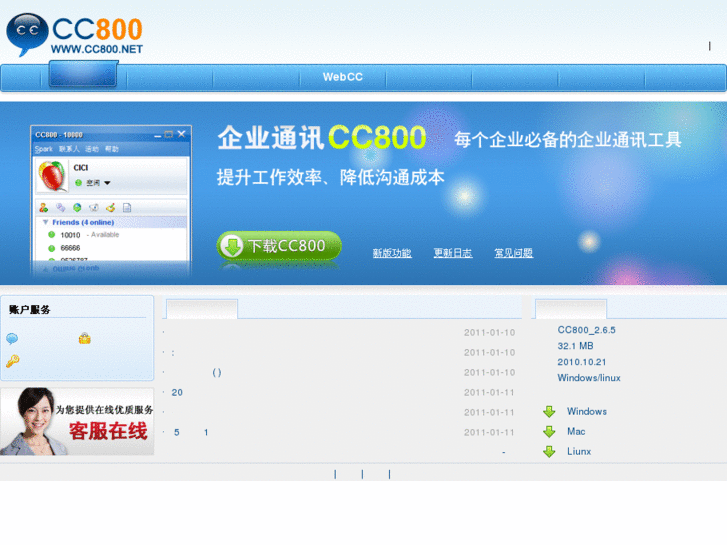Open the 客服在线 customer service banner
This screenshot has width=727, height=545.
[77, 422]
